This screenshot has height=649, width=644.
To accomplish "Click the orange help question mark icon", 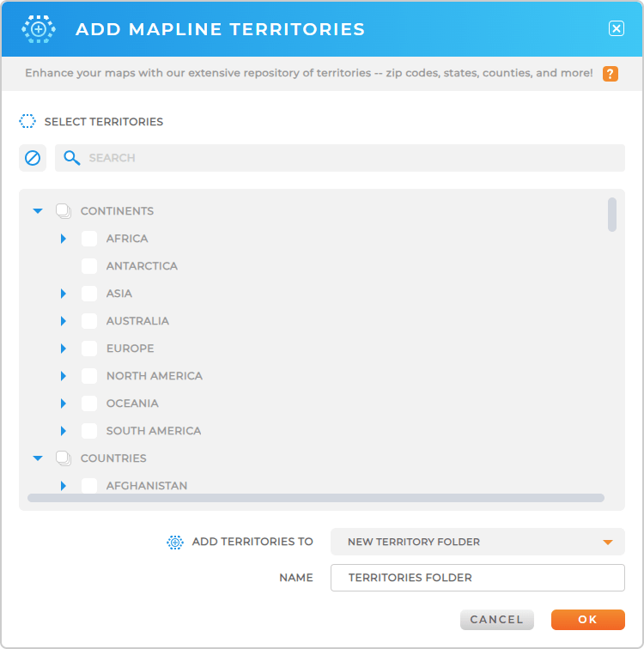I will [x=611, y=74].
